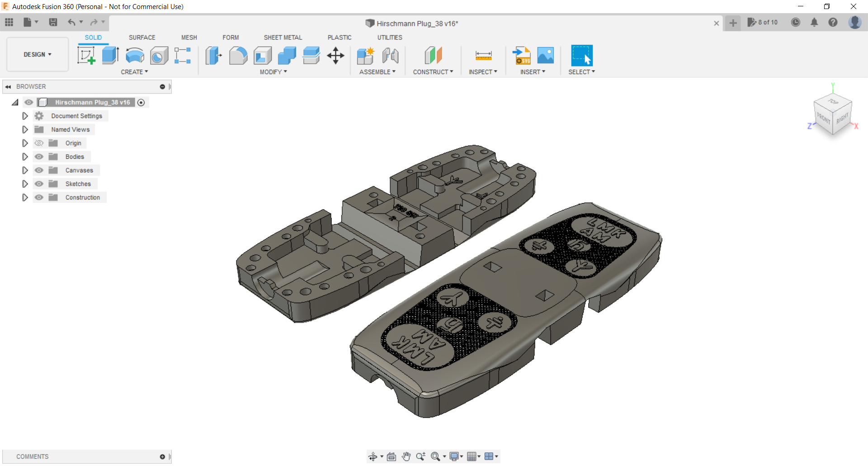Select the Hole tool
Screen dimensions: 868x466
[159, 56]
